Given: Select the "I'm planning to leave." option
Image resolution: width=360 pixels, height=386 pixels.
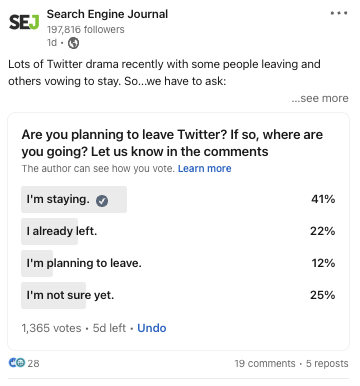Looking at the screenshot, I should click(178, 263).
